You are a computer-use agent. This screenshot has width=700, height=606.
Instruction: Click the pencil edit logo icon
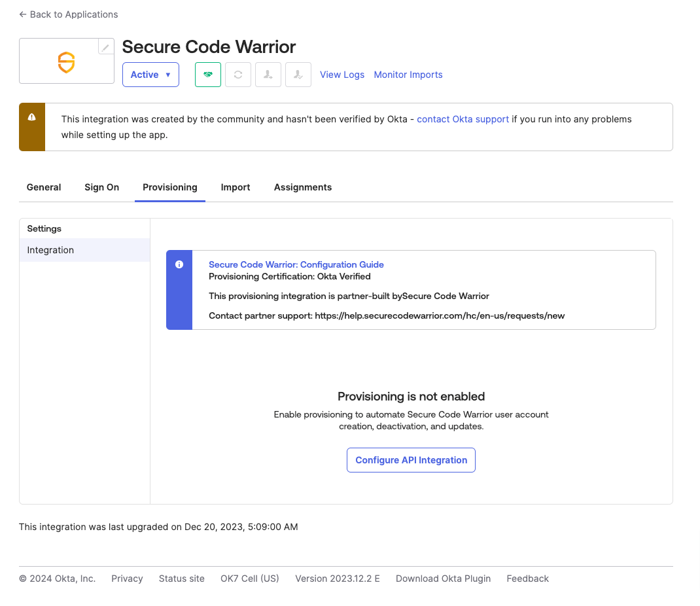[x=106, y=47]
